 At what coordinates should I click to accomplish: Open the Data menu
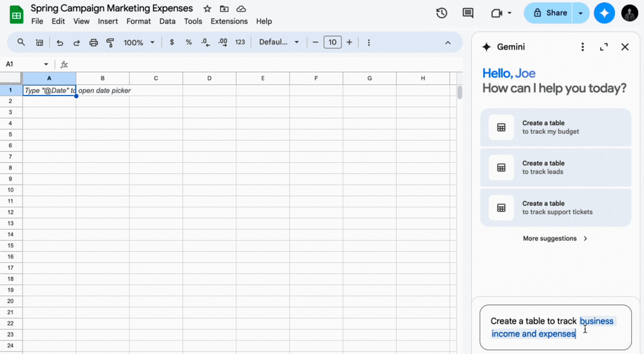(x=167, y=21)
